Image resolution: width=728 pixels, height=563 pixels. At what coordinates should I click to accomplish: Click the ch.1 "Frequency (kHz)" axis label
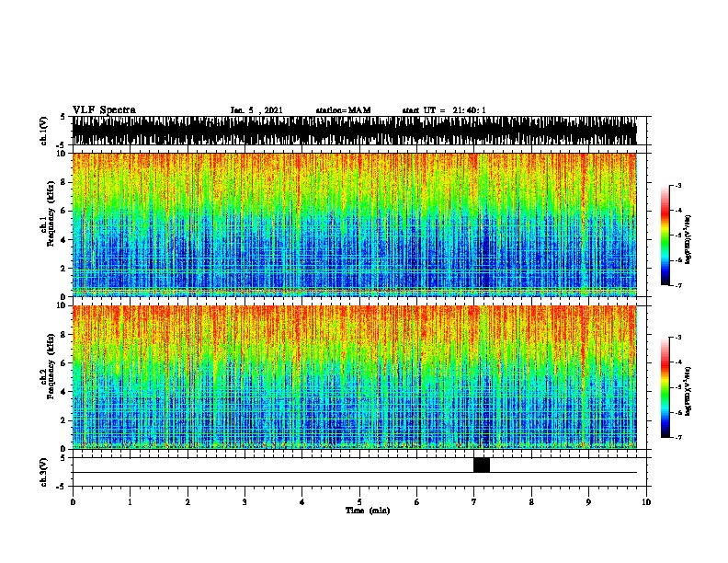(x=51, y=213)
